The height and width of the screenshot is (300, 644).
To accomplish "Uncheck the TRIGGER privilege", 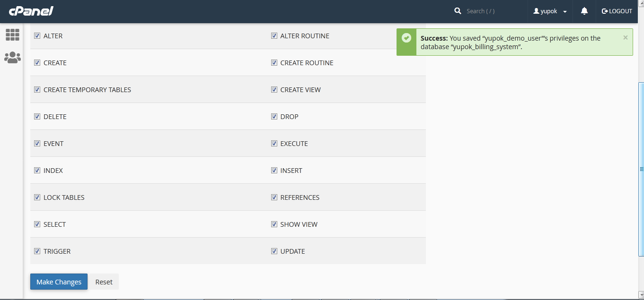I will 37,251.
